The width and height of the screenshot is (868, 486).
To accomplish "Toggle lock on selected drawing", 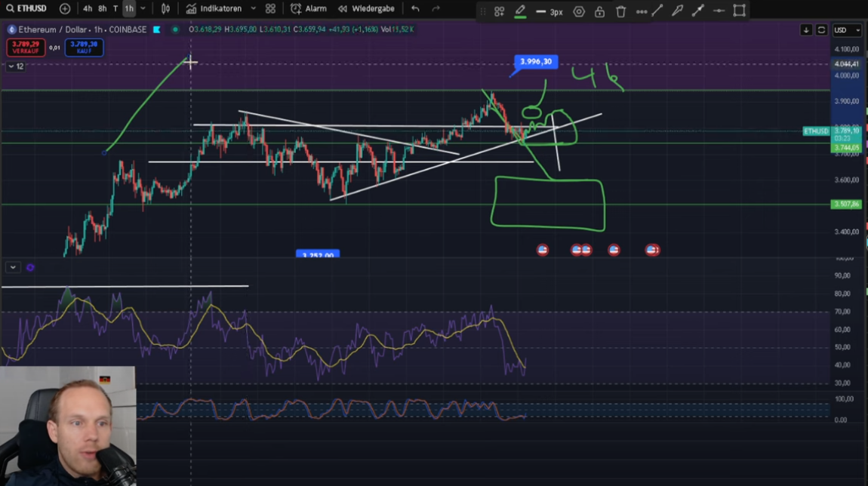I will (599, 11).
